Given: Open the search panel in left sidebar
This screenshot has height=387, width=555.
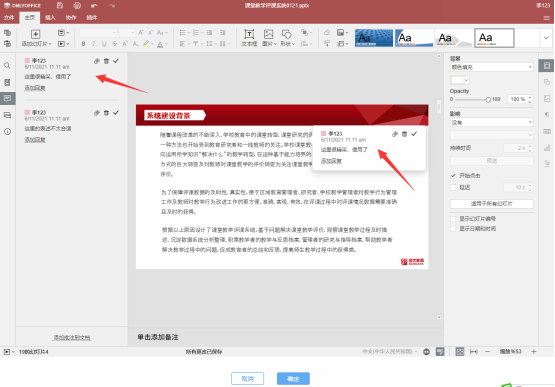Looking at the screenshot, I should pos(7,66).
